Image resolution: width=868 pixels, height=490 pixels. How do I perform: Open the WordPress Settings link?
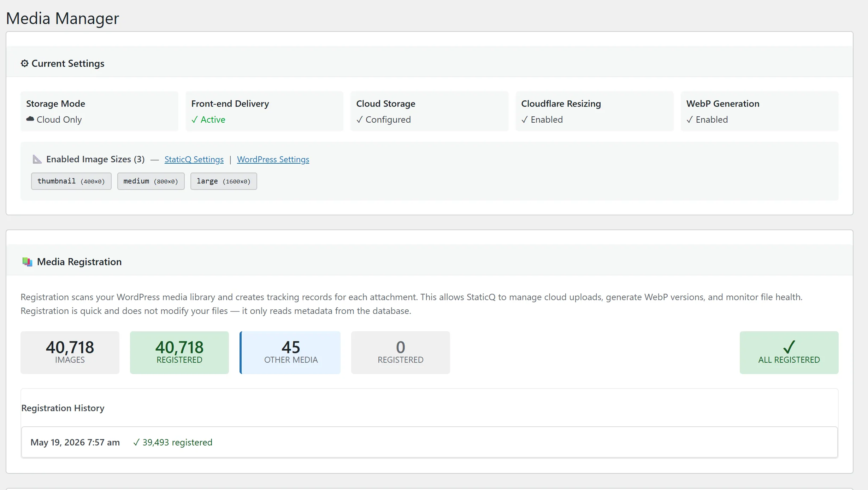(273, 159)
